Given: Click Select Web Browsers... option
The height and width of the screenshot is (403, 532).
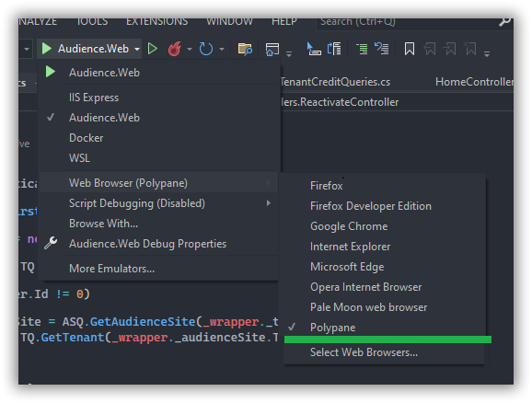Looking at the screenshot, I should click(384, 352).
